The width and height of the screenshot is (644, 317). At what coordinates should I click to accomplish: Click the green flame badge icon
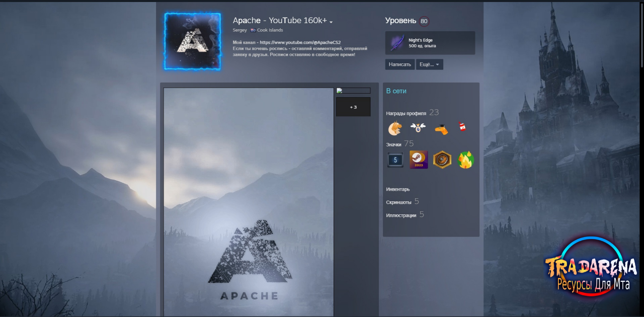click(x=466, y=160)
